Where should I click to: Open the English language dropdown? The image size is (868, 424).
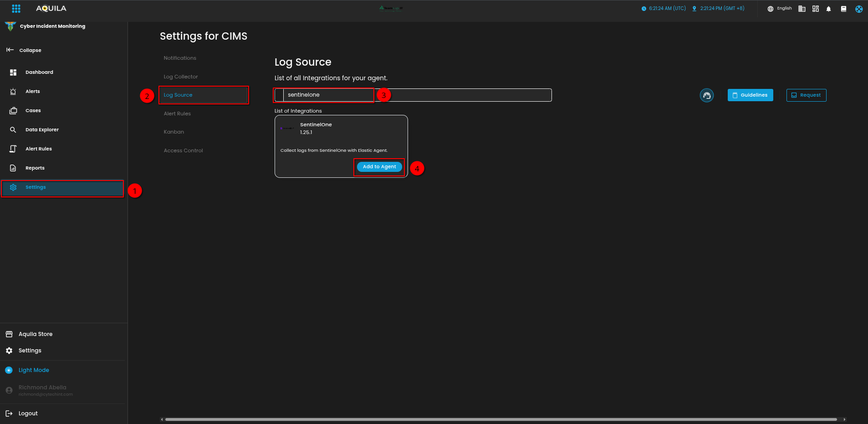point(780,9)
